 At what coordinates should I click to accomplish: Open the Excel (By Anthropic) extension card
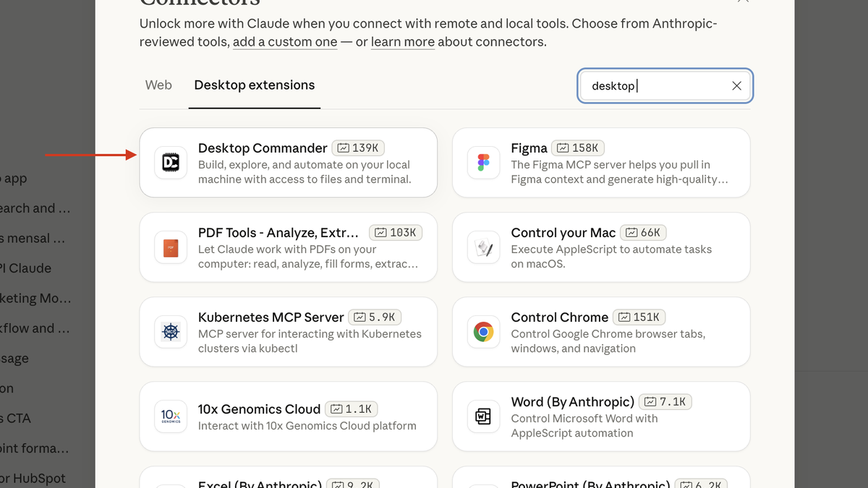coord(289,477)
